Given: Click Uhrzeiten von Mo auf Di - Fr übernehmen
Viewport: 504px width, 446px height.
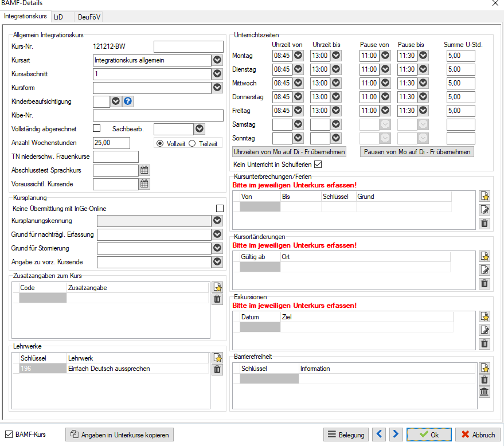Looking at the screenshot, I should 290,152.
